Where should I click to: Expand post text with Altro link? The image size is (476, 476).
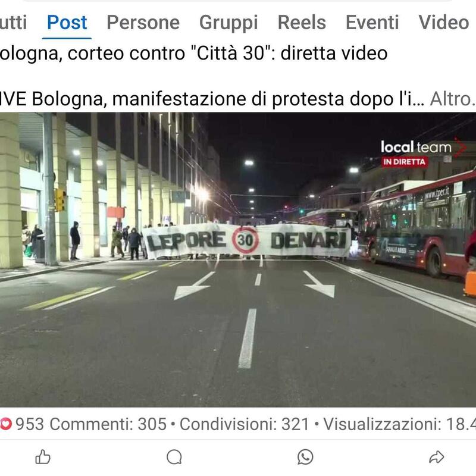[453, 99]
